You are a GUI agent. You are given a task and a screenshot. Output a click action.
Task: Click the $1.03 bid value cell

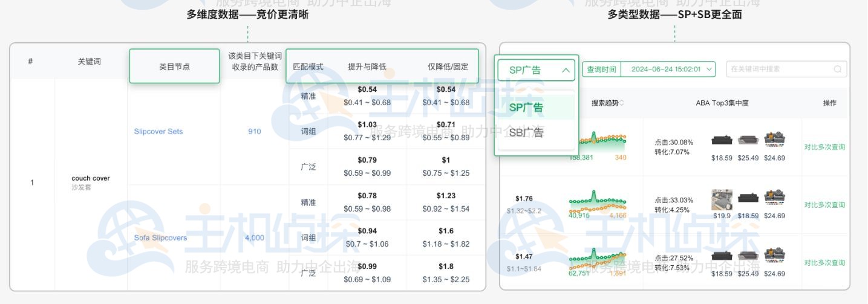pos(367,125)
